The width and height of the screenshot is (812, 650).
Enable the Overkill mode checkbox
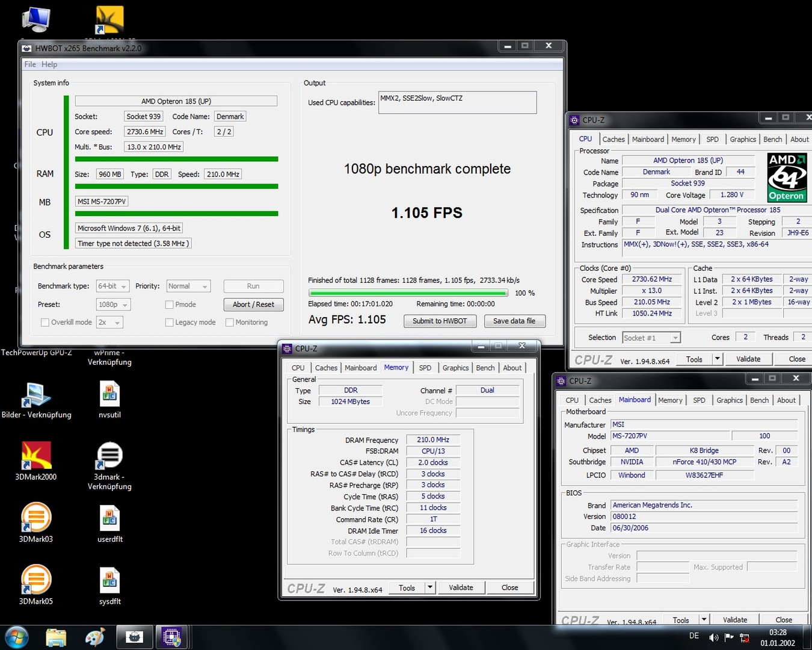coord(45,323)
